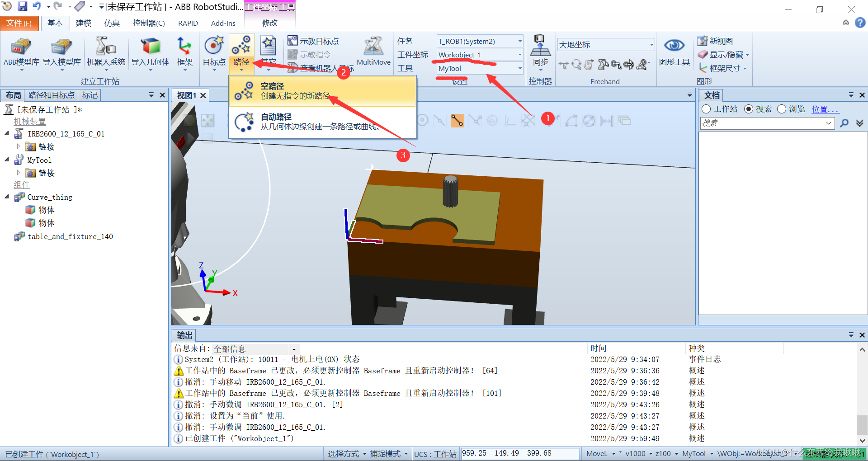Viewport: 868px width, 461px height.
Task: Select the first 物体 under Curve_thing
Action: 46,210
